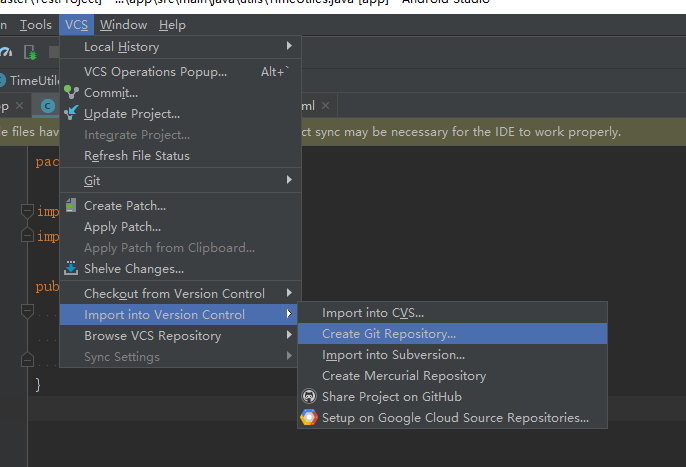Select Import into Version Control item
The height and width of the screenshot is (467, 686).
(178, 314)
